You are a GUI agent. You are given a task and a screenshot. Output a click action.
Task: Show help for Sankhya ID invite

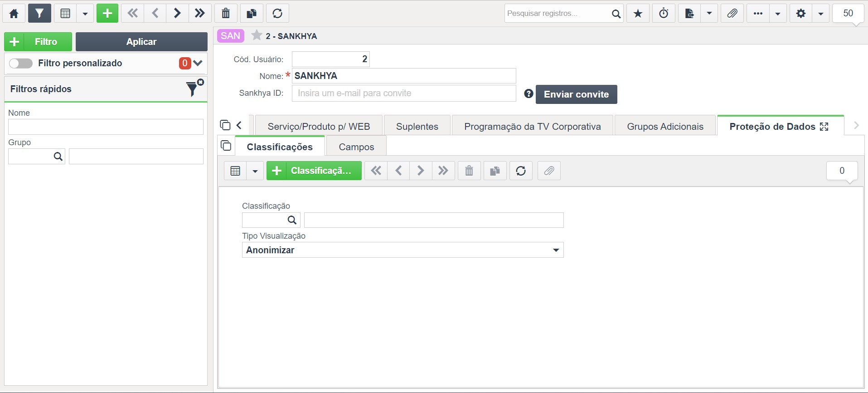pyautogui.click(x=529, y=93)
